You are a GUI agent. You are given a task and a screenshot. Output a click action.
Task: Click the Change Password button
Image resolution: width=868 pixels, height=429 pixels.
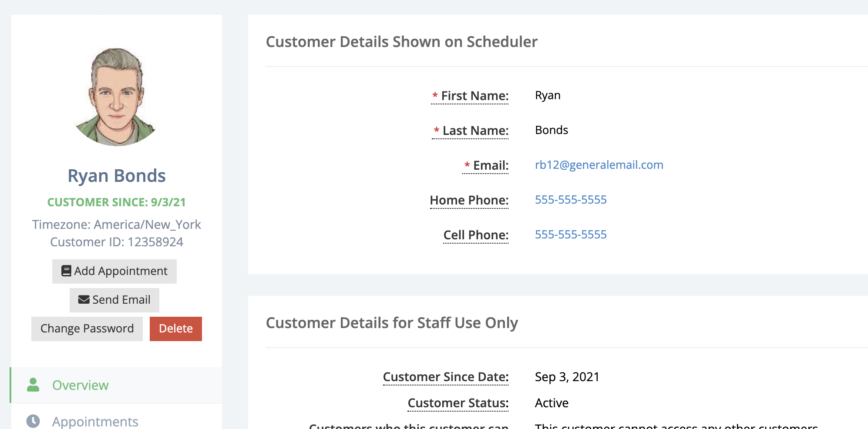click(x=87, y=328)
